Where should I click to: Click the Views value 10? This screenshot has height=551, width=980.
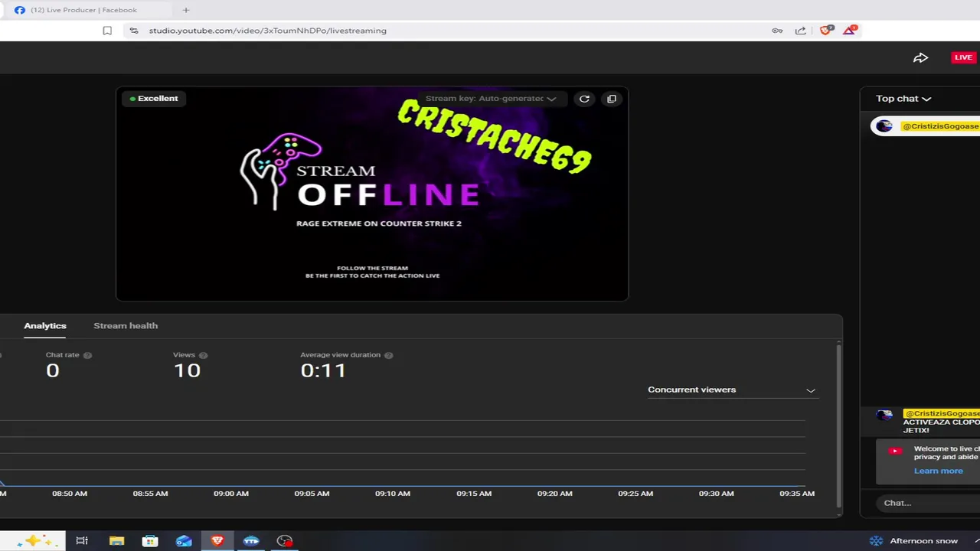[x=187, y=370]
